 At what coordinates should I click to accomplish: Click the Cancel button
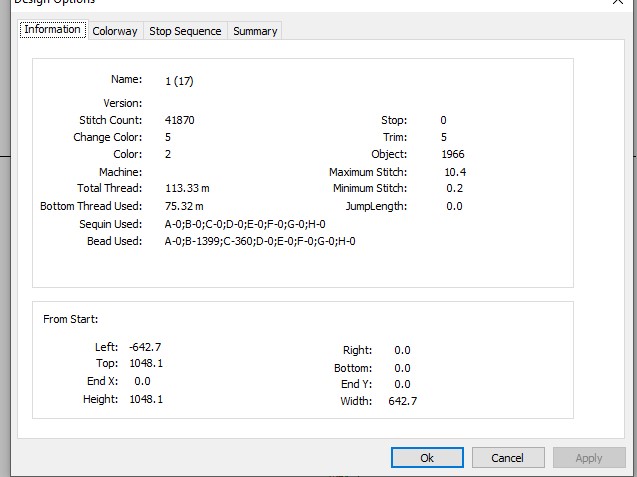(x=508, y=458)
